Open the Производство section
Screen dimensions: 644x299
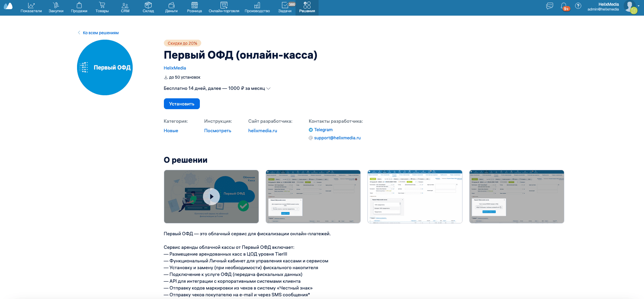point(257,7)
